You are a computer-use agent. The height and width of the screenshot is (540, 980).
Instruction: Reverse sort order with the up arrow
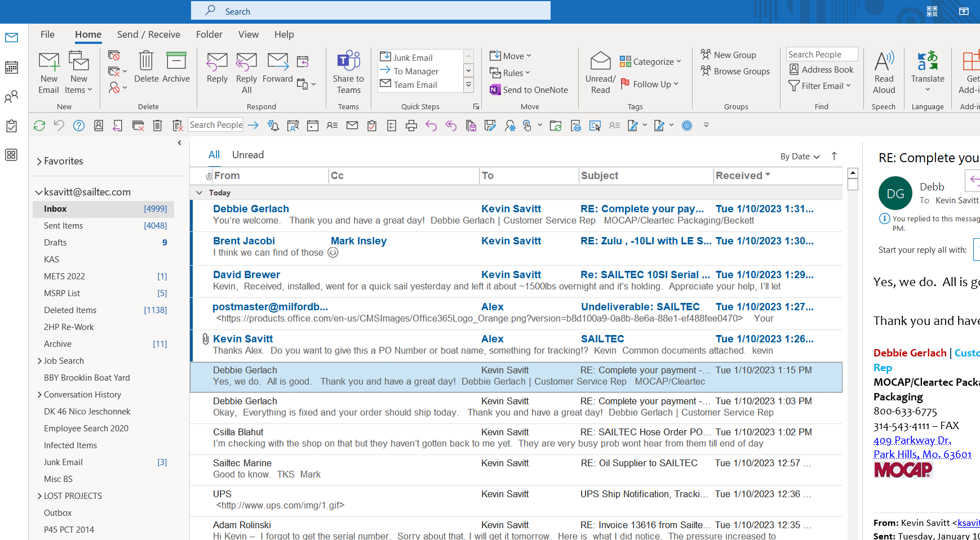834,156
